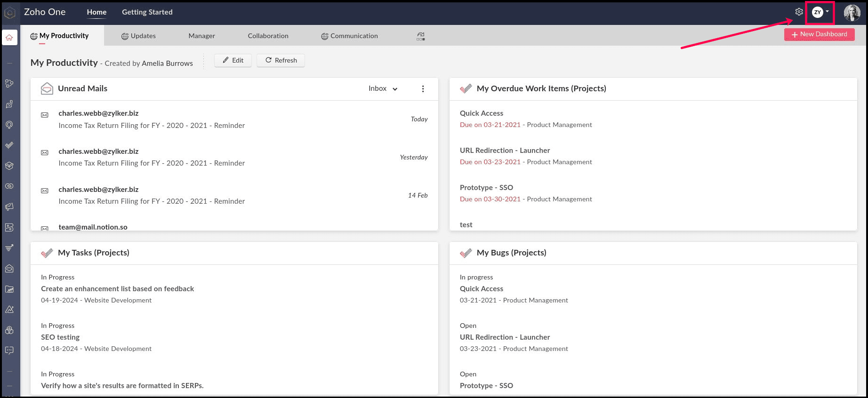
Task: Click the open-envelope mail icon in sidebar
Action: point(9,269)
